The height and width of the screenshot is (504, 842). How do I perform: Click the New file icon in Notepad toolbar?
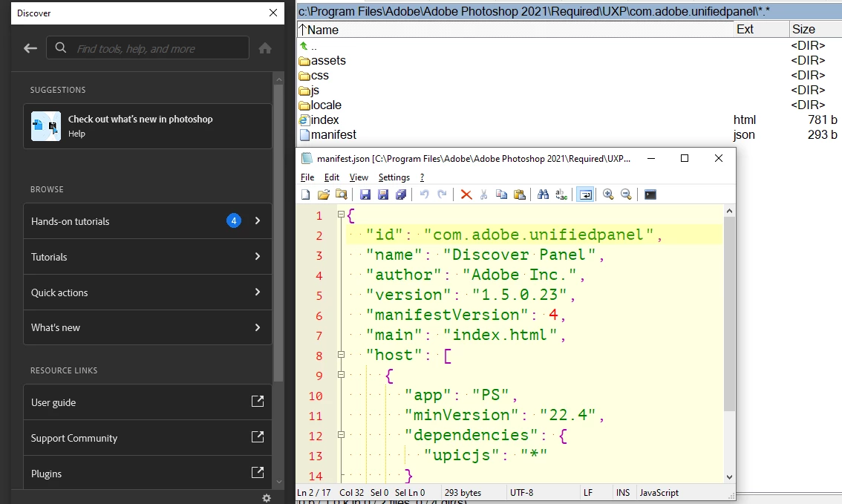[x=306, y=194]
